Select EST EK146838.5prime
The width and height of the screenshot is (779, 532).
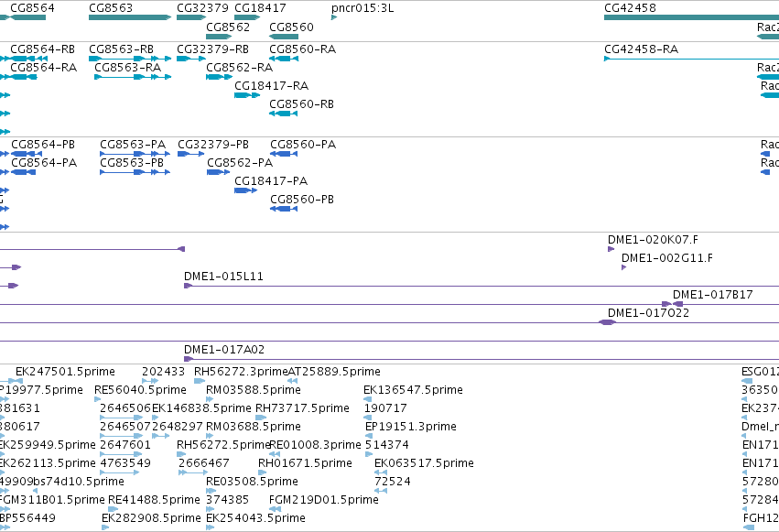pyautogui.click(x=155, y=418)
